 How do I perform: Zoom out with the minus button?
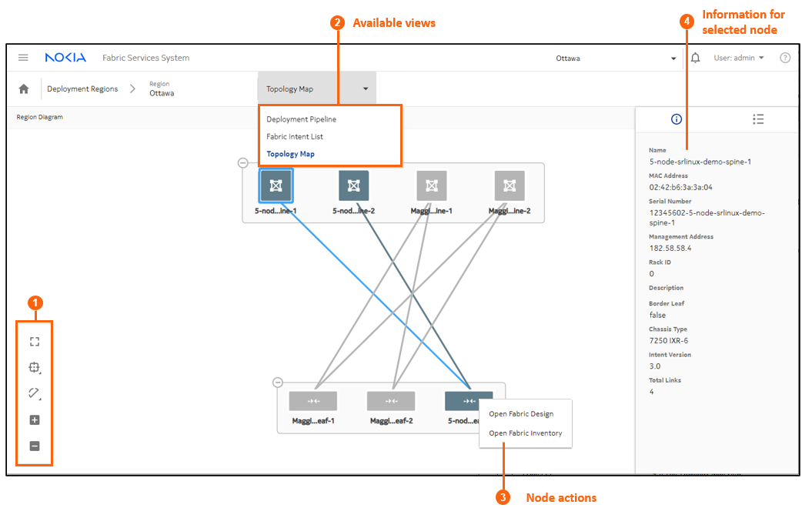(x=35, y=446)
